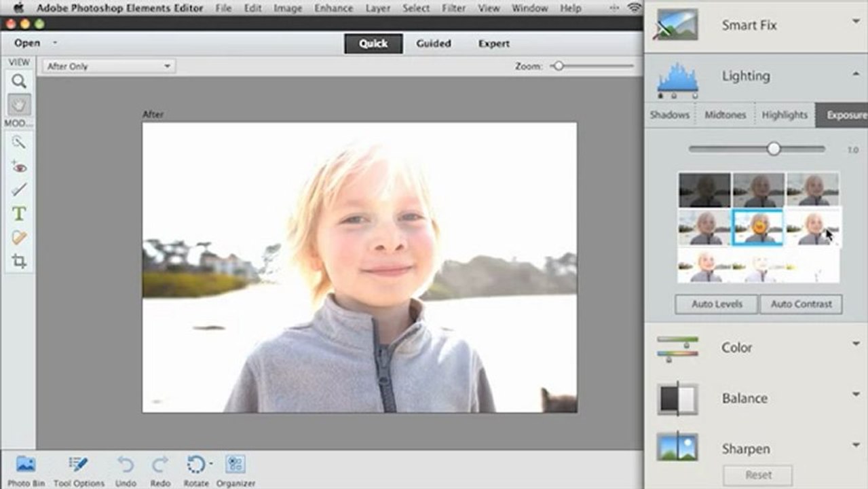Collapse the Lighting panel

856,73
